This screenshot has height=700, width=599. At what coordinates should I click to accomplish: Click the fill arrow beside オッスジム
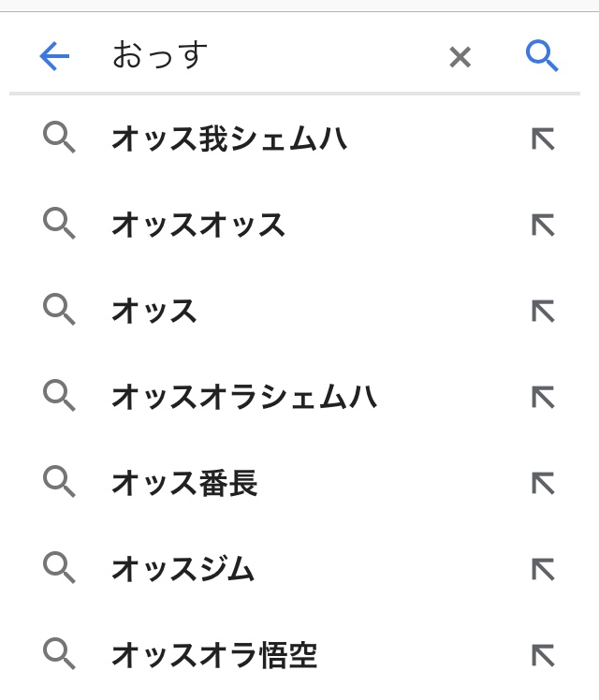click(543, 569)
